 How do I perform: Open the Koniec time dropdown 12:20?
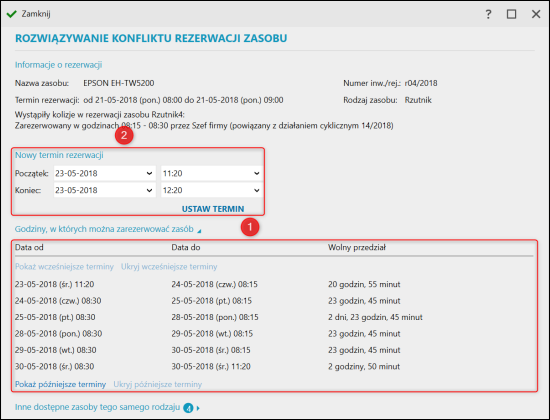tap(212, 190)
